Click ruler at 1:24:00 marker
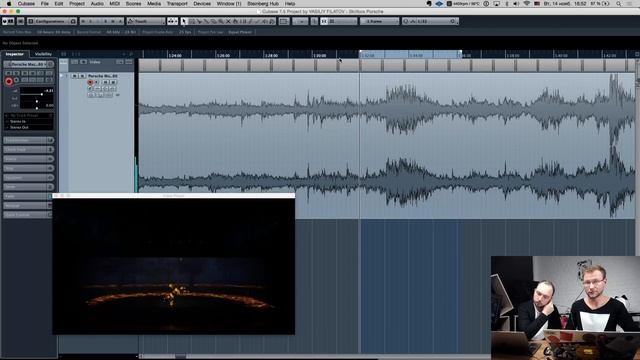Viewport: 640px width, 360px height. point(175,55)
